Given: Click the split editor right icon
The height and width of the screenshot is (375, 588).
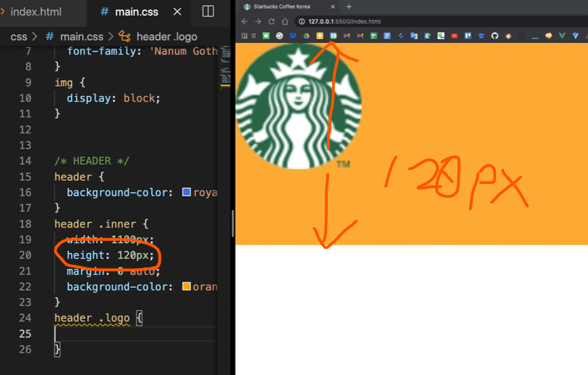Looking at the screenshot, I should coord(208,11).
